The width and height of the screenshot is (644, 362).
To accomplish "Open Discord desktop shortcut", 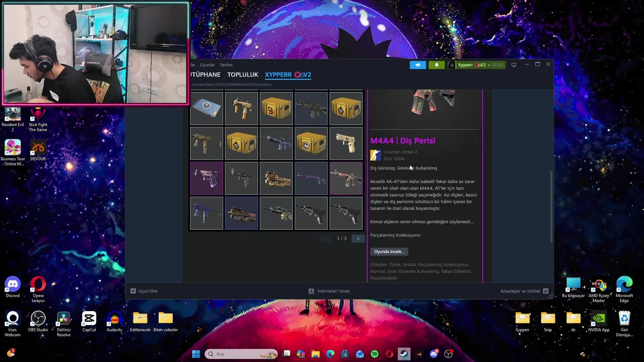I will (13, 287).
